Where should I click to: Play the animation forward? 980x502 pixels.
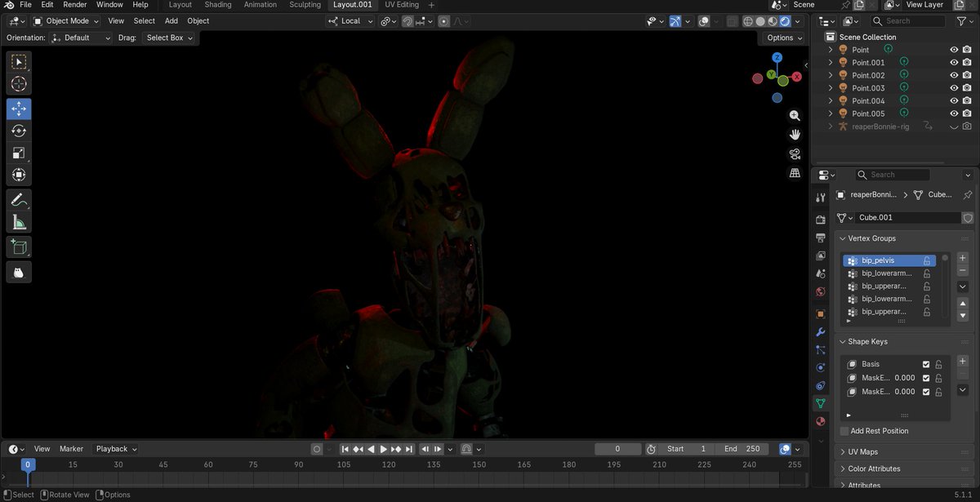tap(383, 449)
